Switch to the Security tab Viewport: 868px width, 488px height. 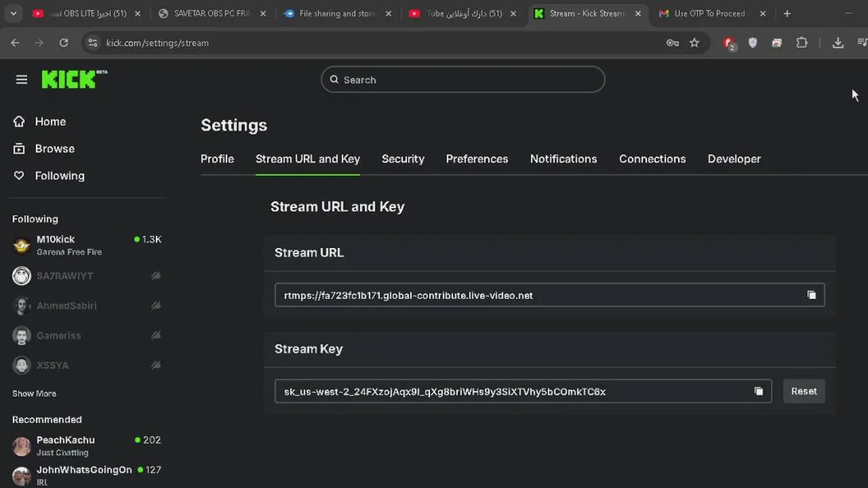pyautogui.click(x=403, y=159)
